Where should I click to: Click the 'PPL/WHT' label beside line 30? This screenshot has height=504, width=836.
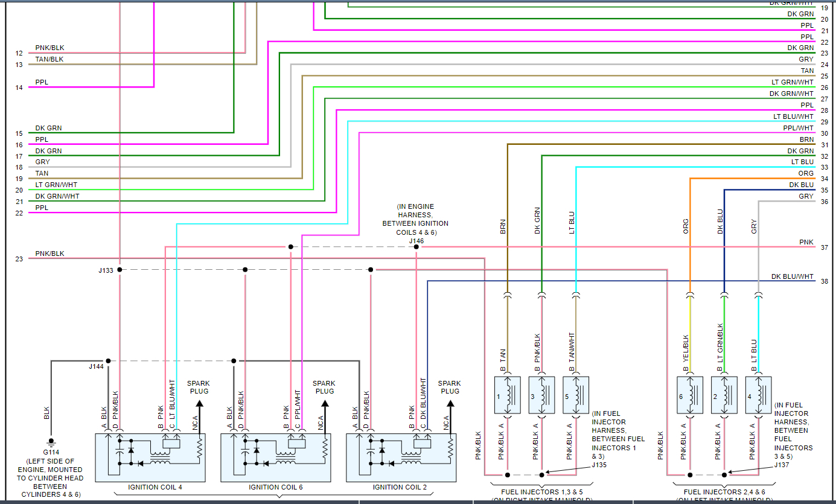[x=799, y=128]
